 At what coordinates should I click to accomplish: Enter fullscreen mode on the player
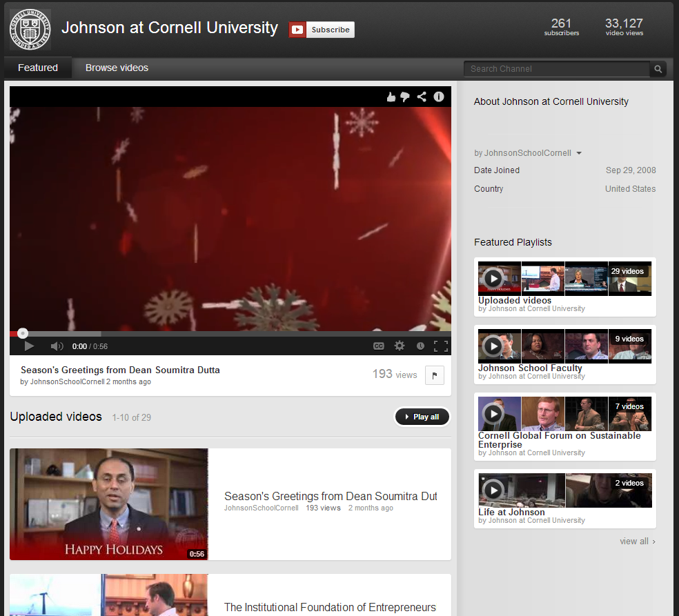(x=441, y=346)
